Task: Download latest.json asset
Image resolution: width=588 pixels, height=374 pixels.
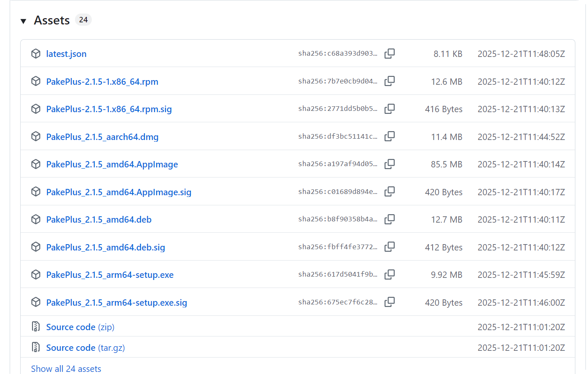Action: [66, 54]
